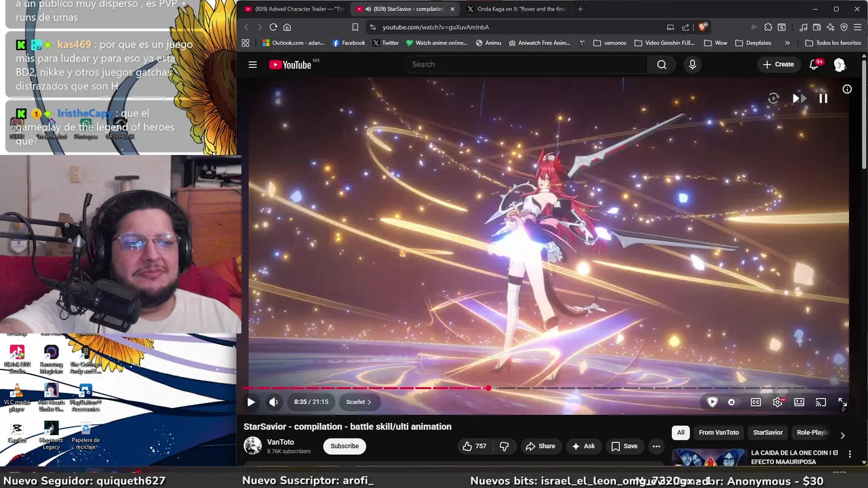Focus the YouTube search field
This screenshot has height=488, width=868.
527,64
